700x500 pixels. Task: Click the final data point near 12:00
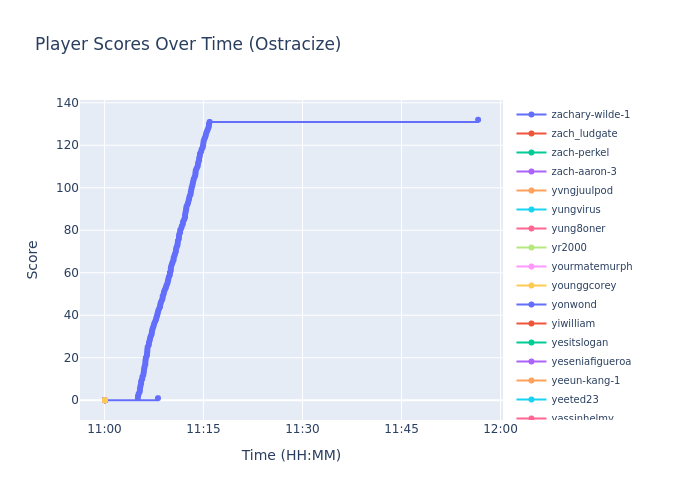(477, 120)
